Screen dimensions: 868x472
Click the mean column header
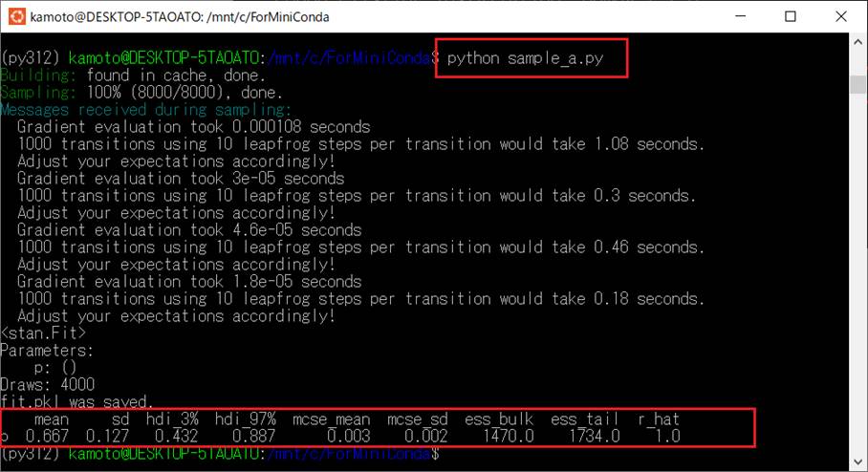pos(52,419)
